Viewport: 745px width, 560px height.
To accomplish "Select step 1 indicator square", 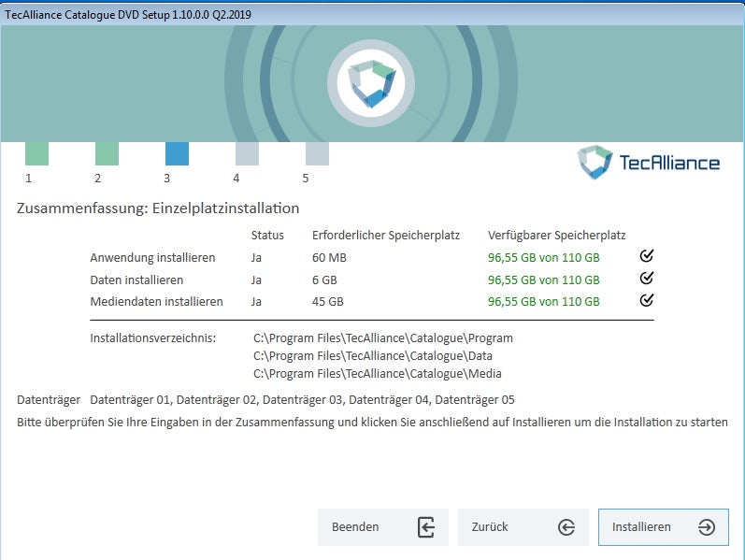I will (x=36, y=154).
